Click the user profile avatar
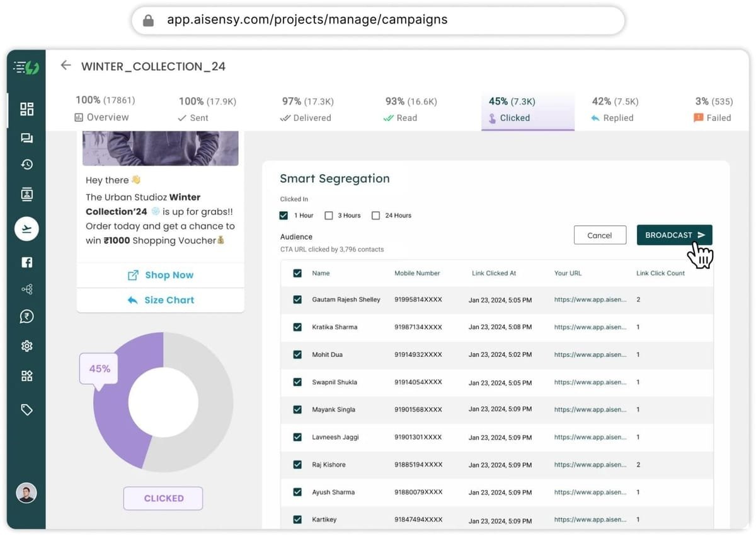756x536 pixels. pyautogui.click(x=26, y=492)
